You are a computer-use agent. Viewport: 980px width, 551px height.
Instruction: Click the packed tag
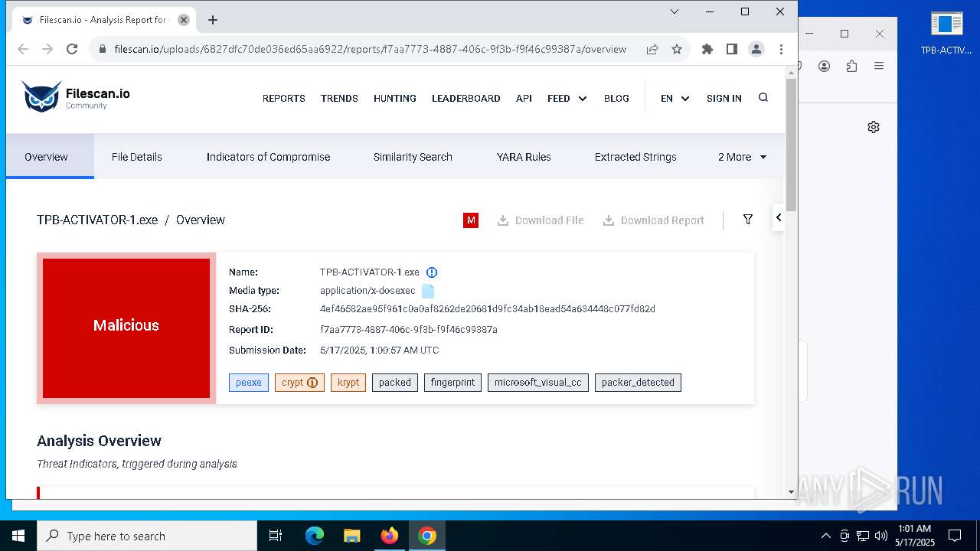coord(395,383)
